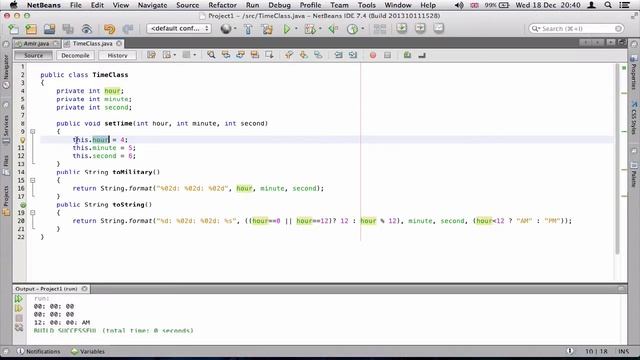Click the Find Selection magnifier icon
The height and width of the screenshot is (360, 640).
click(211, 55)
